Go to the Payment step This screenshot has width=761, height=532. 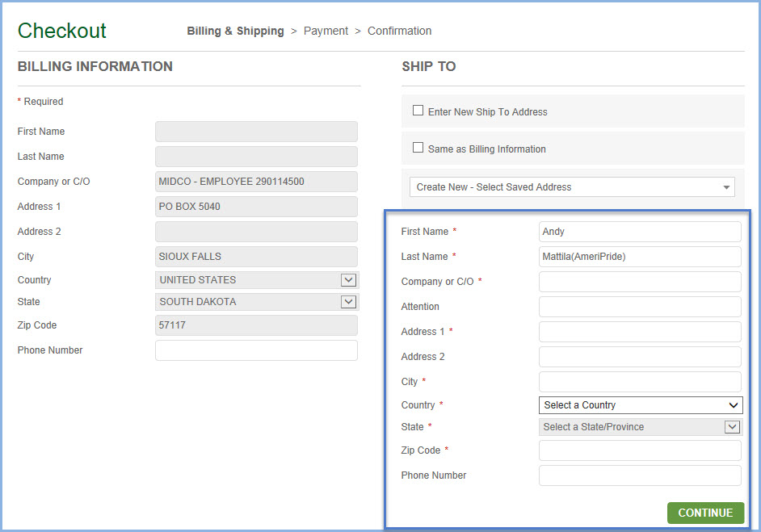coord(326,31)
